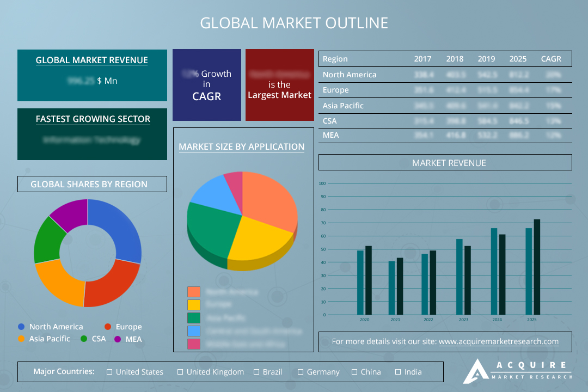Select the green CSA legend dot

[83, 339]
